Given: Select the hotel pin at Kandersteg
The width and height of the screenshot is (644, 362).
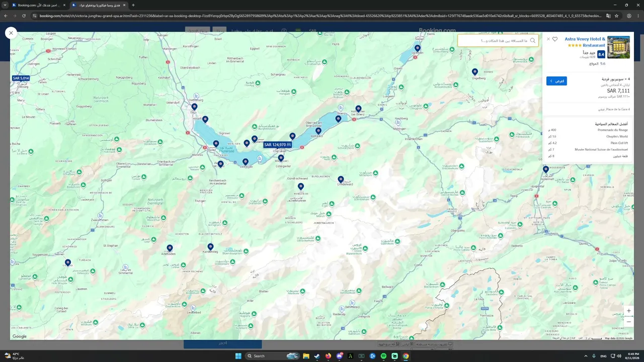Looking at the screenshot, I should [x=210, y=246].
